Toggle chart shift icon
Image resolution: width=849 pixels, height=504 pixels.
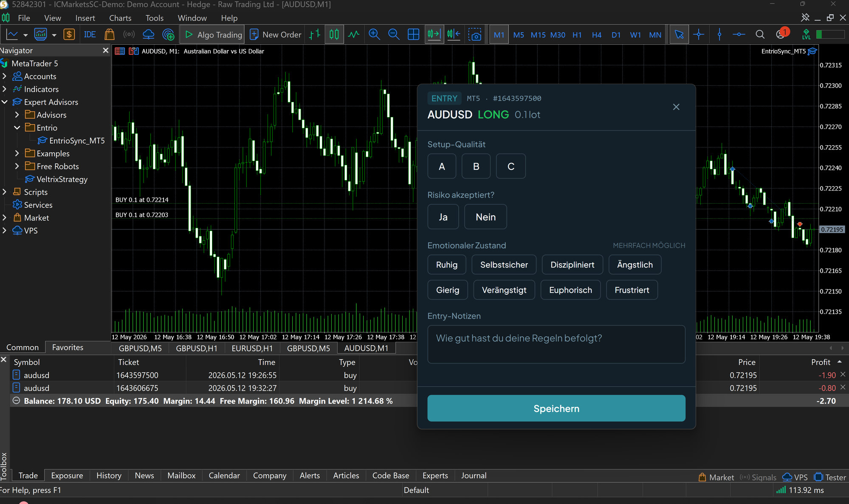454,34
